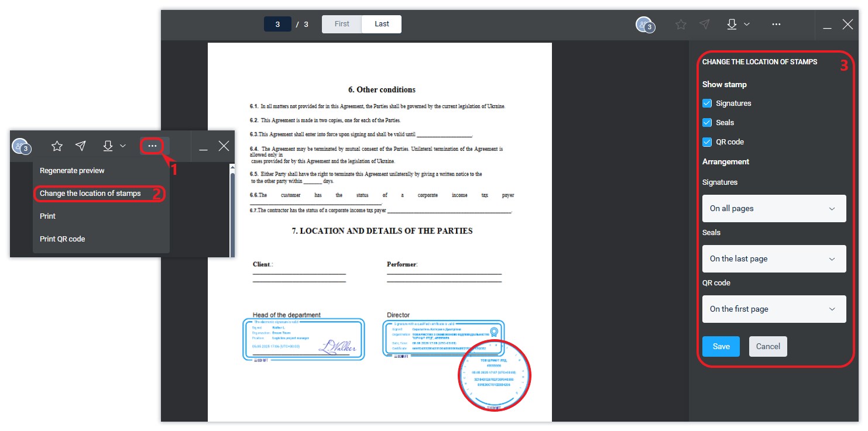The image size is (868, 431).
Task: Click the paper plane icon in the small menu panel
Action: point(81,146)
